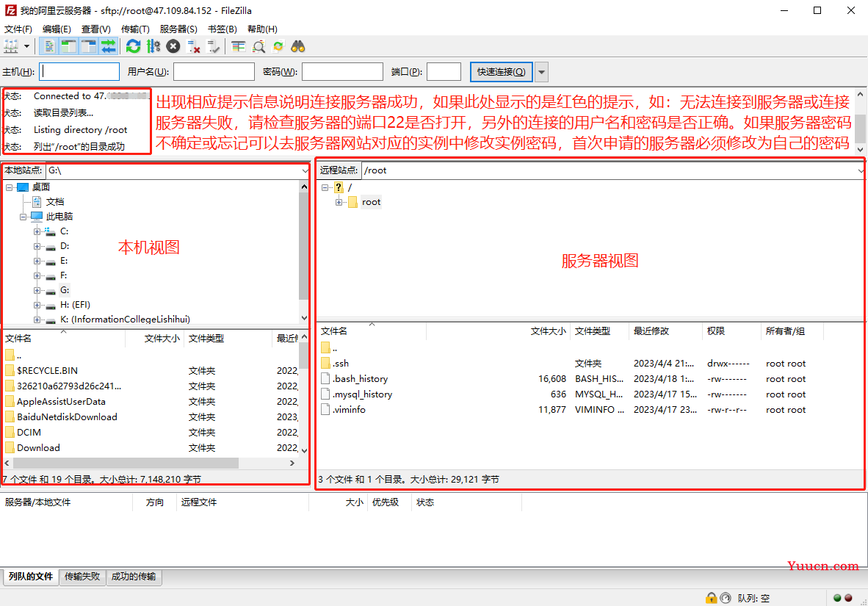
Task: Collapse the 桌面 tree node
Action: pyautogui.click(x=10, y=187)
